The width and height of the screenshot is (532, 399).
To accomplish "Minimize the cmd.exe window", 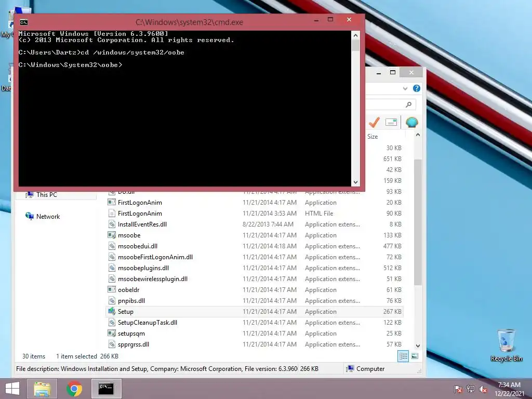I will point(316,20).
